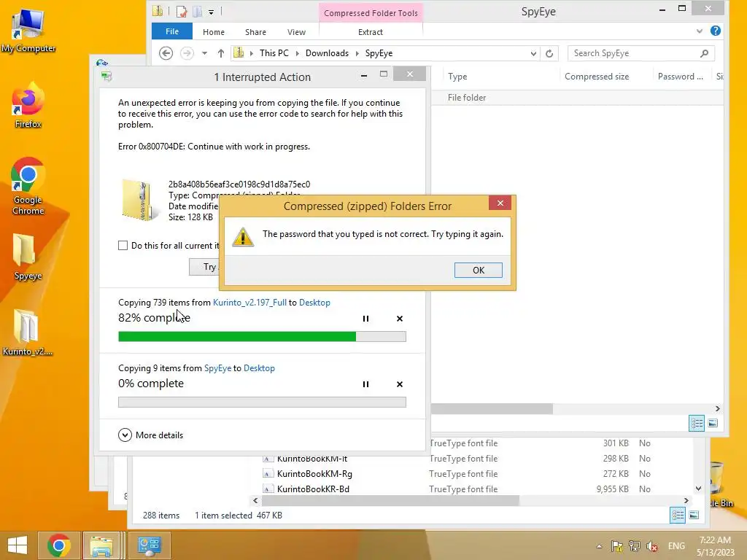Viewport: 747px width, 560px height.
Task: Open the SpyEye source link
Action: [x=217, y=368]
